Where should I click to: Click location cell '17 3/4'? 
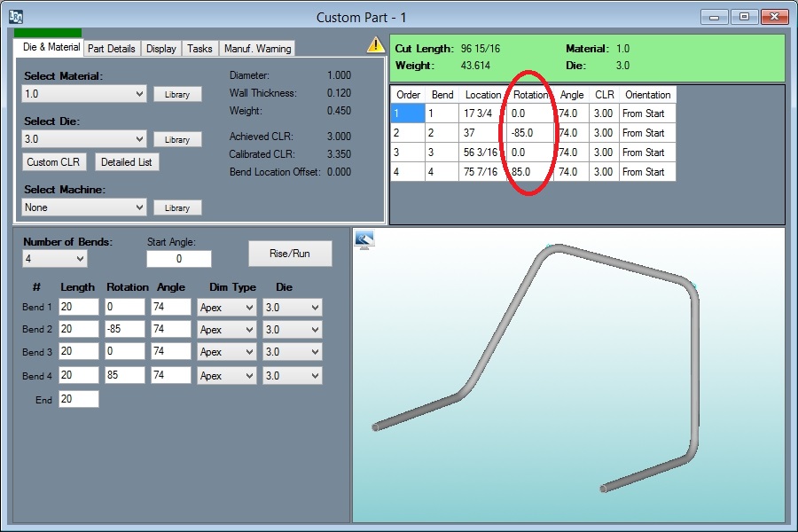pyautogui.click(x=482, y=113)
